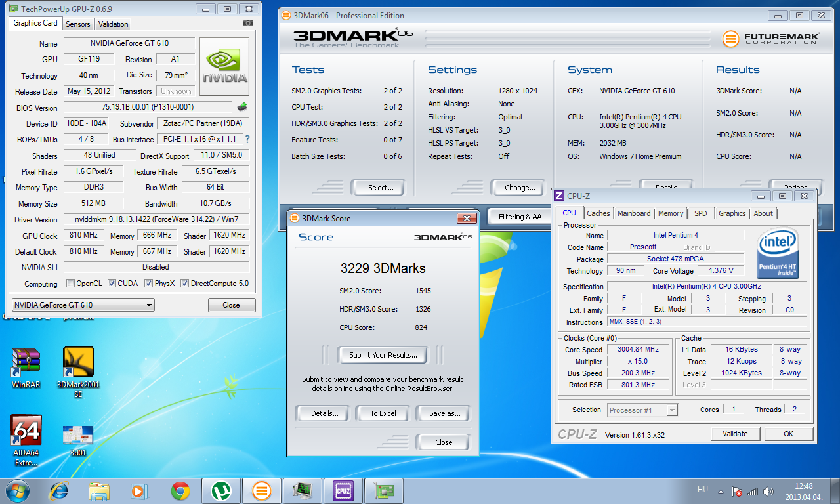Click the uTorrent taskbar icon
This screenshot has width=840, height=504.
(221, 490)
